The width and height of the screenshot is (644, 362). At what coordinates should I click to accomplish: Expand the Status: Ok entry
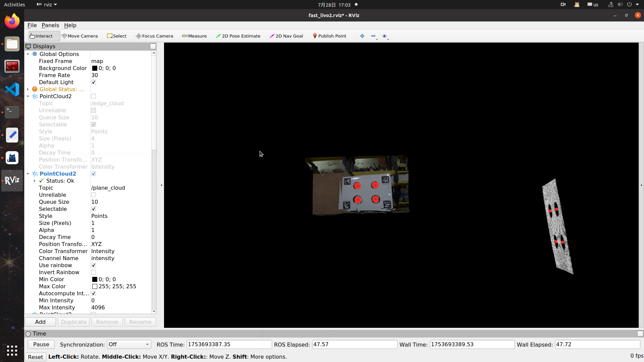click(35, 181)
